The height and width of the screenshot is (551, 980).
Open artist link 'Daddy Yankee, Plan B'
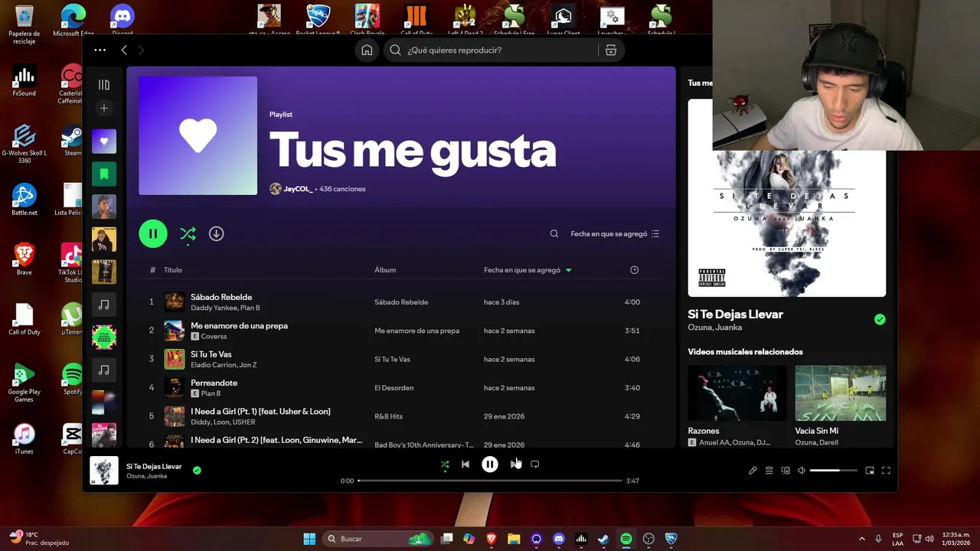[225, 308]
